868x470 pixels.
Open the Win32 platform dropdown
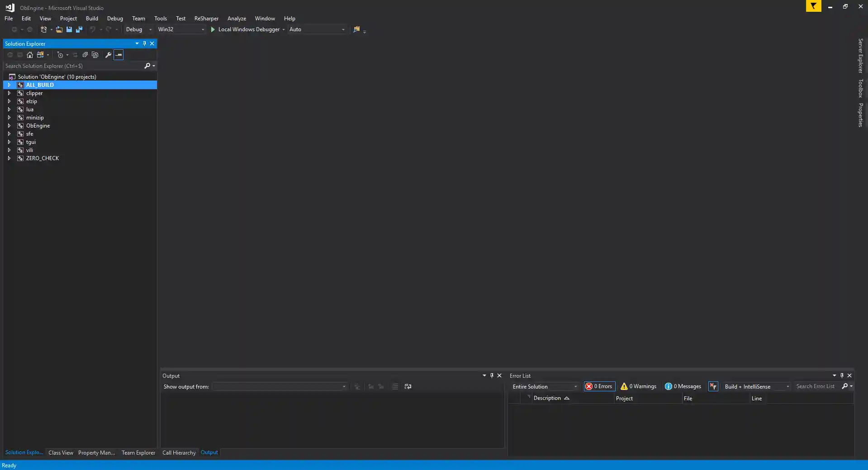tap(181, 29)
